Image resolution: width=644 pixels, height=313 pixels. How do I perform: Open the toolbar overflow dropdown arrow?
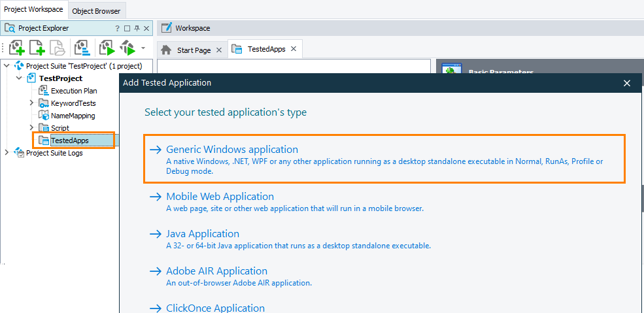pos(143,48)
